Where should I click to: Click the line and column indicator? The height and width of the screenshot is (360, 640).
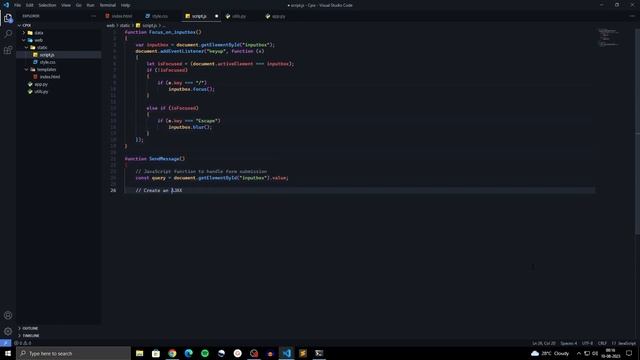tap(544, 343)
